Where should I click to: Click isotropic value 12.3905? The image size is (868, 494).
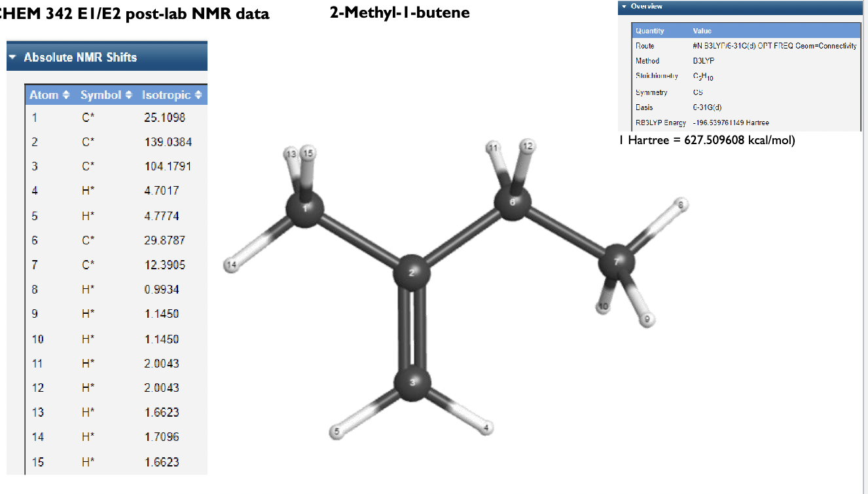click(165, 265)
